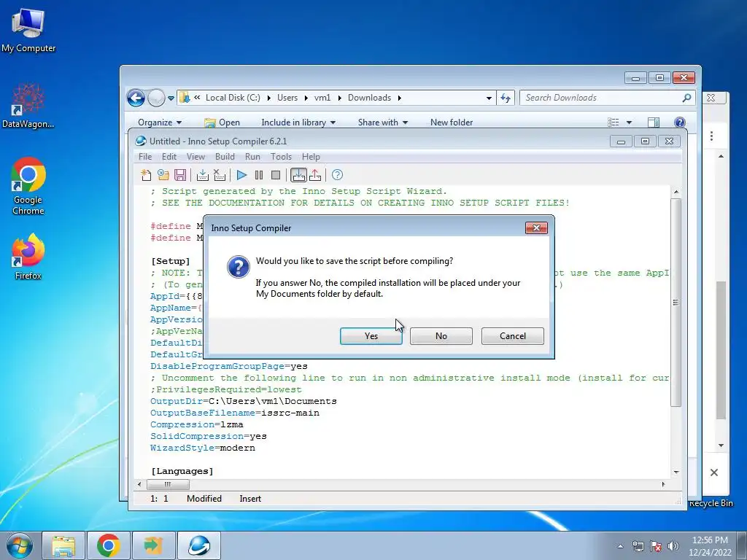Open the Organize dropdown
Image resolution: width=747 pixels, height=560 pixels.
(160, 122)
